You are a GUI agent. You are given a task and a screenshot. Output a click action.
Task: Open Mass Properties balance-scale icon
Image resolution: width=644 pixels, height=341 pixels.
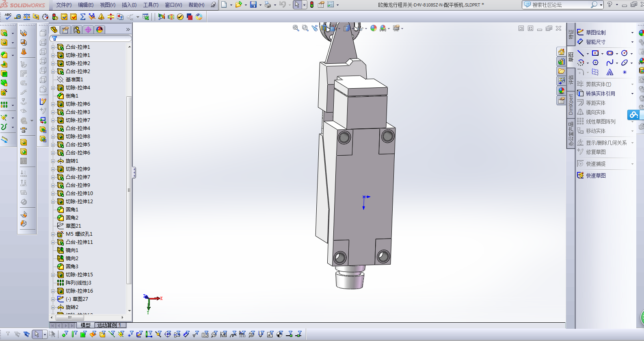point(27,17)
